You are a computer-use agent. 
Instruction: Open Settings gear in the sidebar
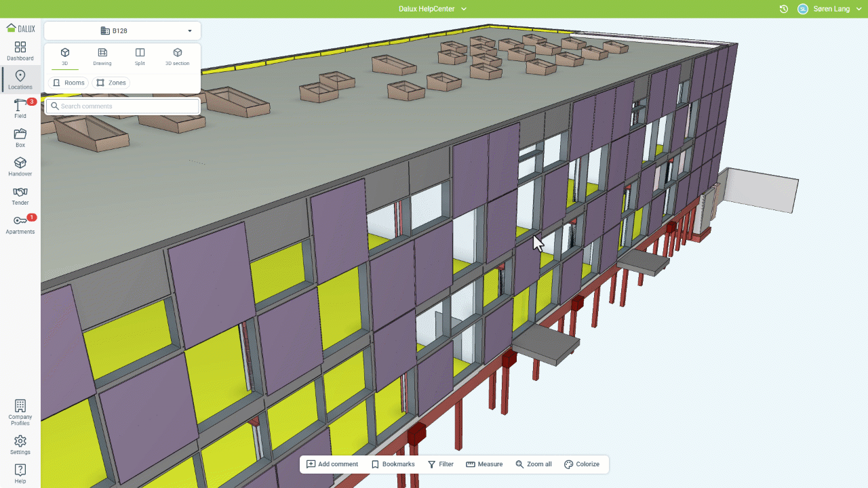tap(20, 445)
